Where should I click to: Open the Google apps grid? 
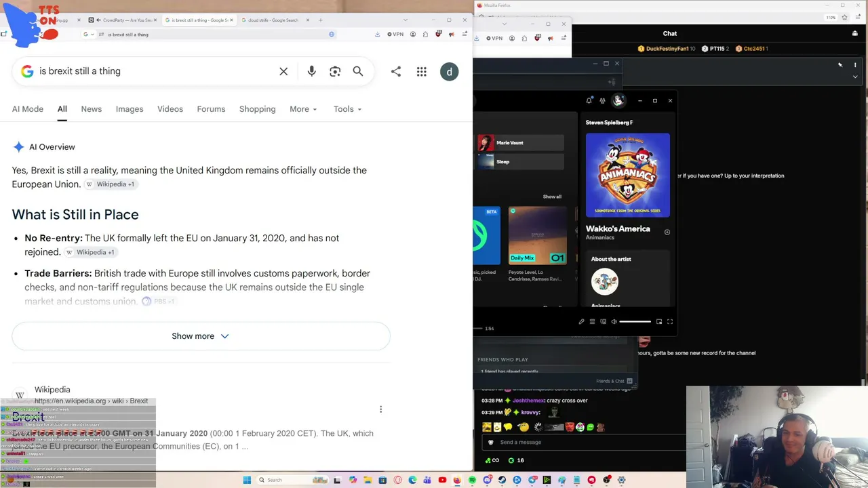(x=422, y=71)
